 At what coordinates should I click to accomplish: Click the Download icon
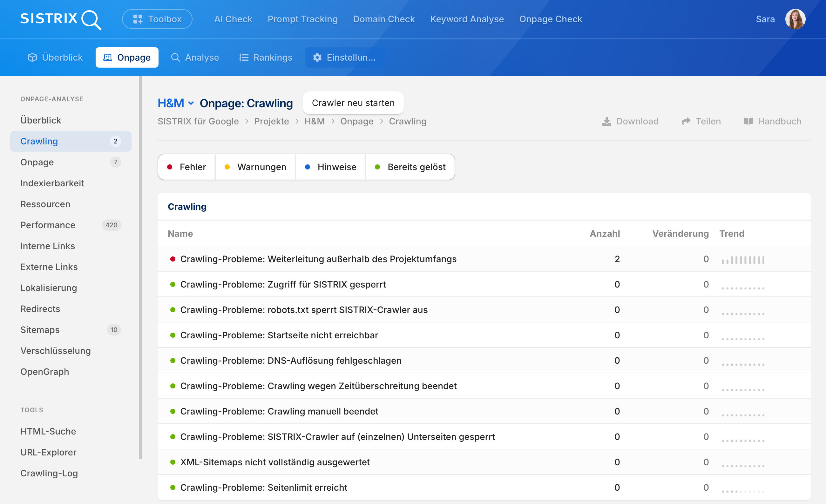click(606, 121)
